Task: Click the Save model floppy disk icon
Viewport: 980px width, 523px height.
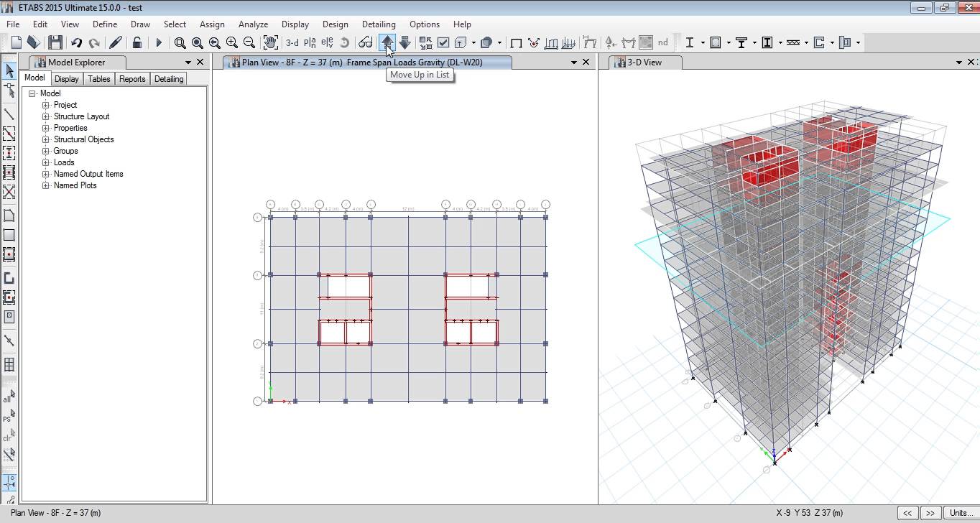Action: (55, 43)
